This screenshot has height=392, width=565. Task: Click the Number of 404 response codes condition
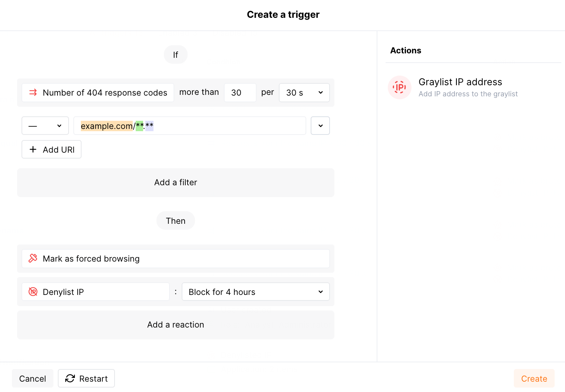tap(105, 93)
